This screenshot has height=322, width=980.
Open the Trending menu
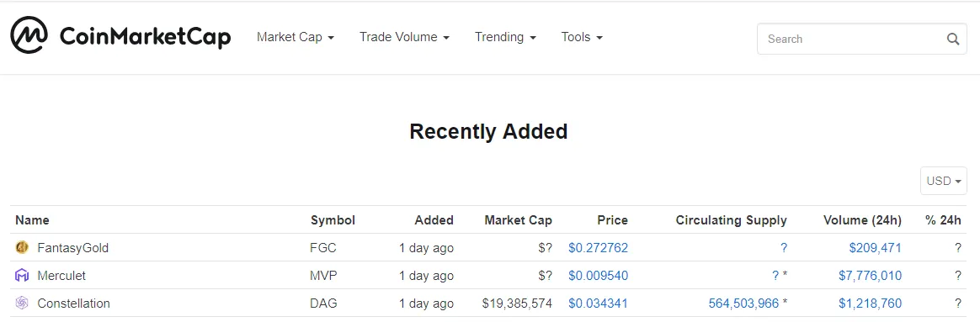pyautogui.click(x=506, y=37)
